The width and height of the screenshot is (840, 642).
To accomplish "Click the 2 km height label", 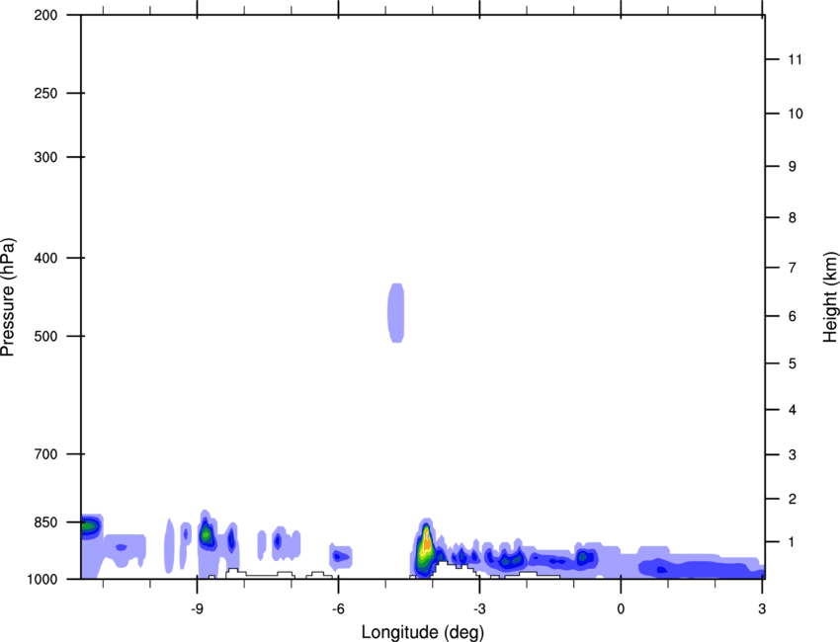I will pos(793,499).
